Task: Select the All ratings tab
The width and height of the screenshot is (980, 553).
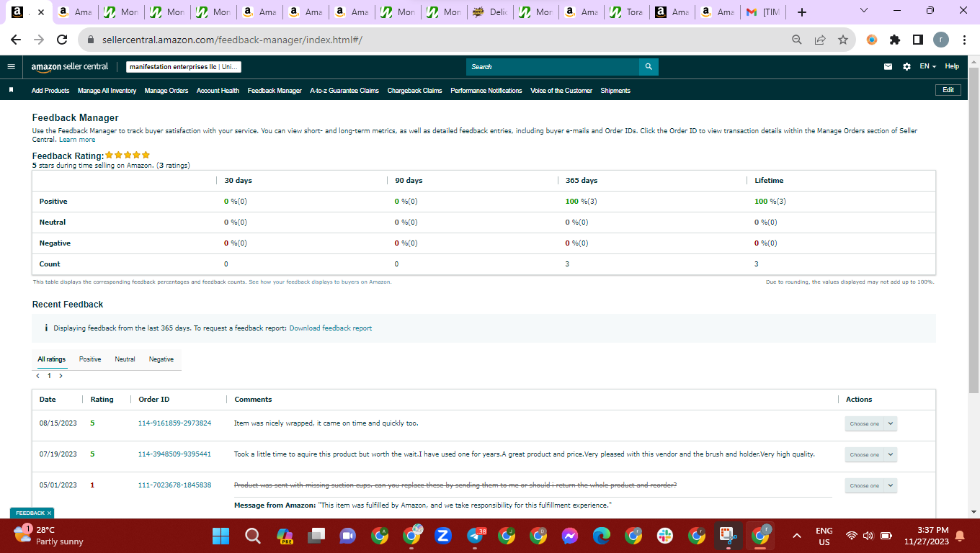Action: 51,359
